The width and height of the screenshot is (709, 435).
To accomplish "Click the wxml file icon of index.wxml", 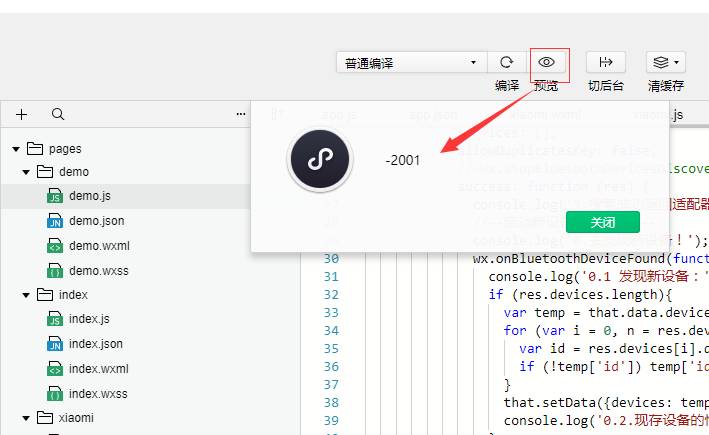I will [x=55, y=369].
